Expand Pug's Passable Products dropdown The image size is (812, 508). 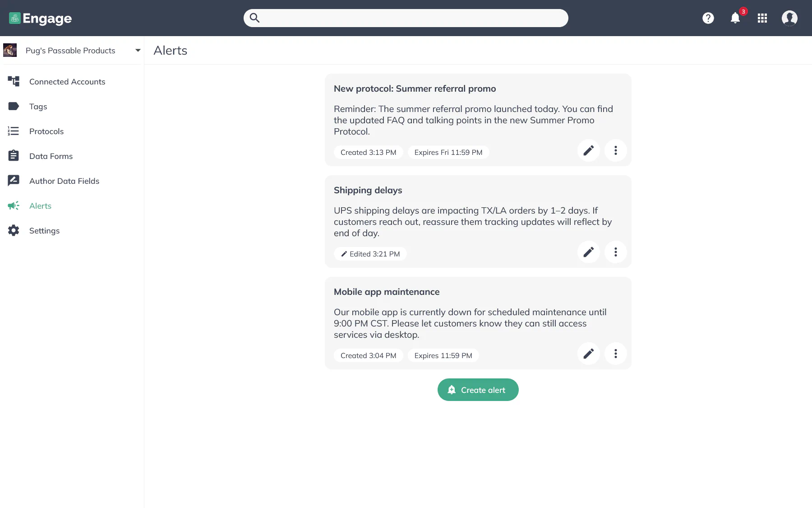pos(138,51)
